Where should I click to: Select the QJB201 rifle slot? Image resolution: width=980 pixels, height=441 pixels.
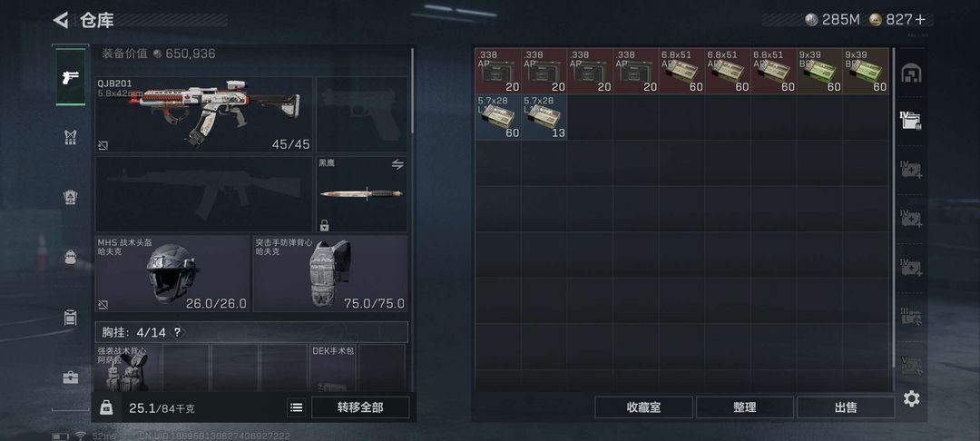pyautogui.click(x=204, y=114)
